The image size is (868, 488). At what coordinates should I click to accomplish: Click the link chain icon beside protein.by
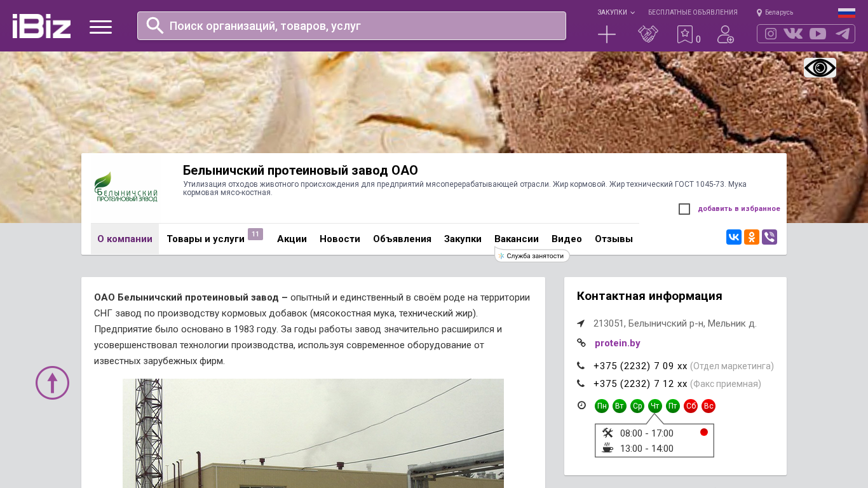pyautogui.click(x=581, y=342)
